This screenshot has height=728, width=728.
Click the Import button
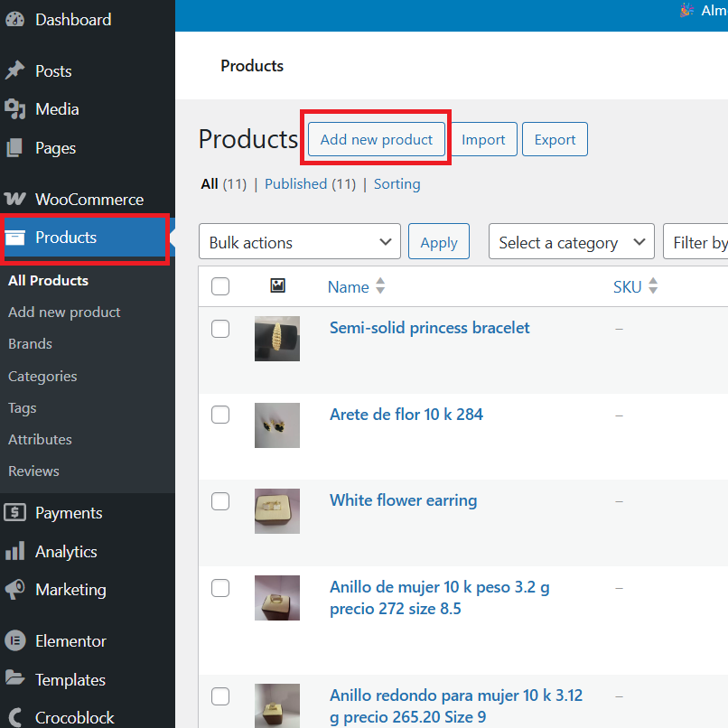tap(483, 139)
